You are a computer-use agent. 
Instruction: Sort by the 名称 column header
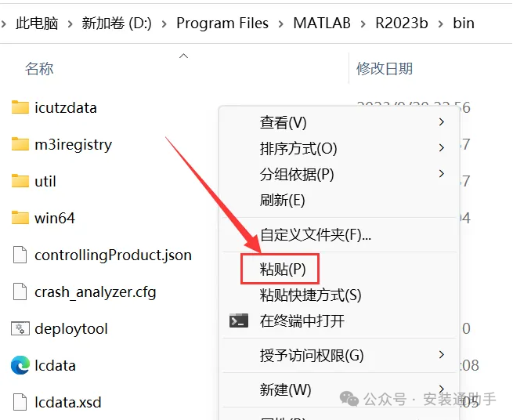(x=39, y=69)
